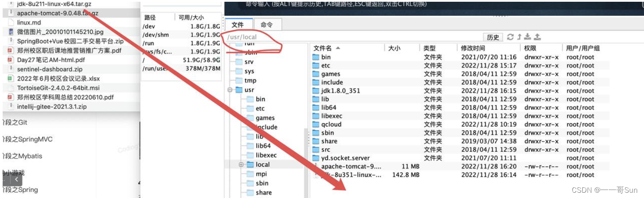This screenshot has width=644, height=198.
Task: Click the sbin folder icon in the file list
Action: [316, 132]
